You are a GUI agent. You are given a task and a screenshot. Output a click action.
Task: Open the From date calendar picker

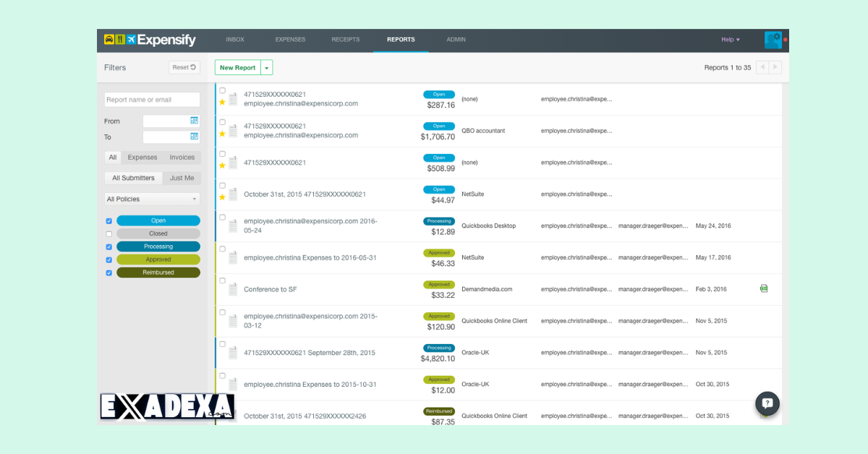(193, 121)
